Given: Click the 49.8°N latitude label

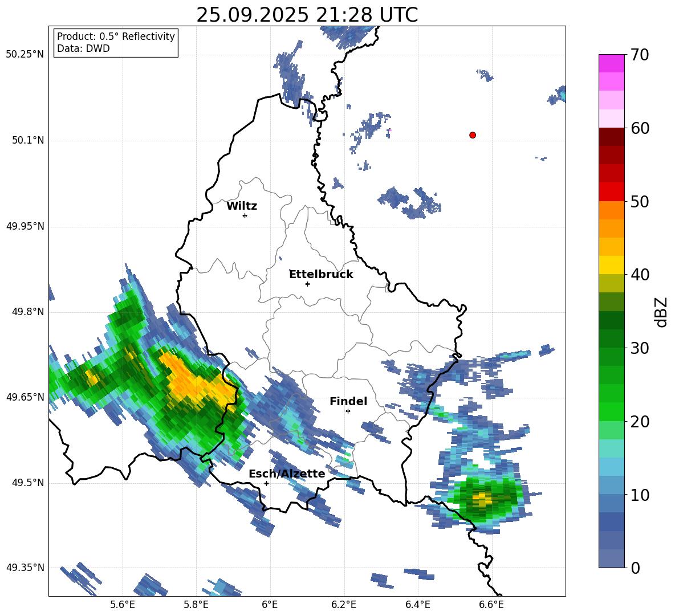Looking at the screenshot, I should 29,312.
